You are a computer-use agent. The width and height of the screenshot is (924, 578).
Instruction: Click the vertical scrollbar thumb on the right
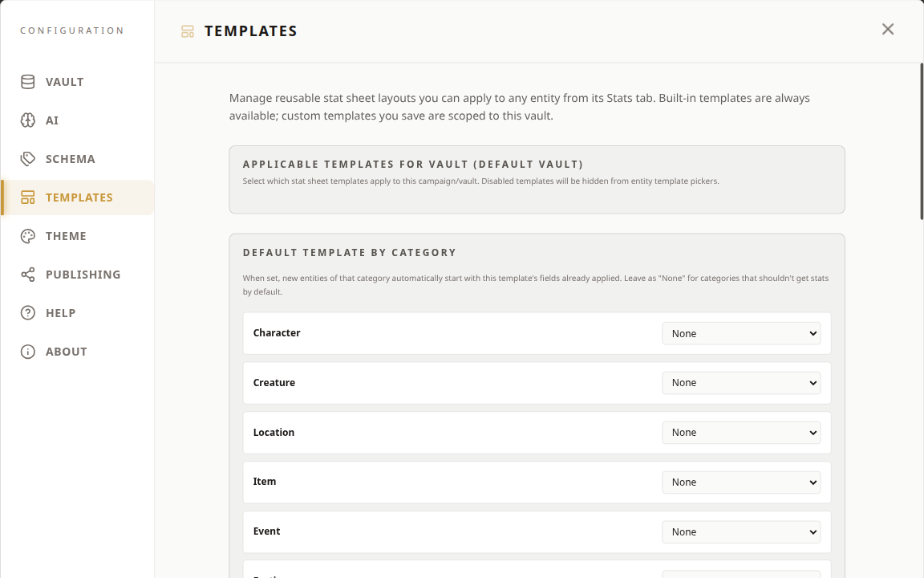pyautogui.click(x=921, y=141)
